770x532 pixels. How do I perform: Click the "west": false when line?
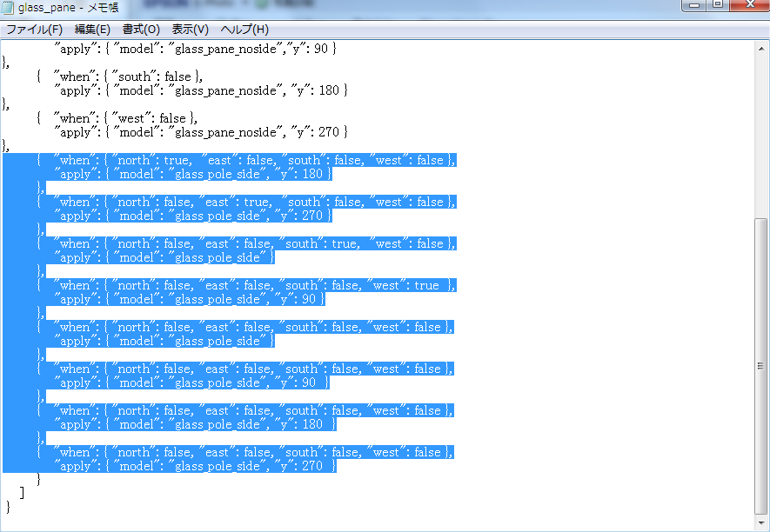pyautogui.click(x=117, y=118)
